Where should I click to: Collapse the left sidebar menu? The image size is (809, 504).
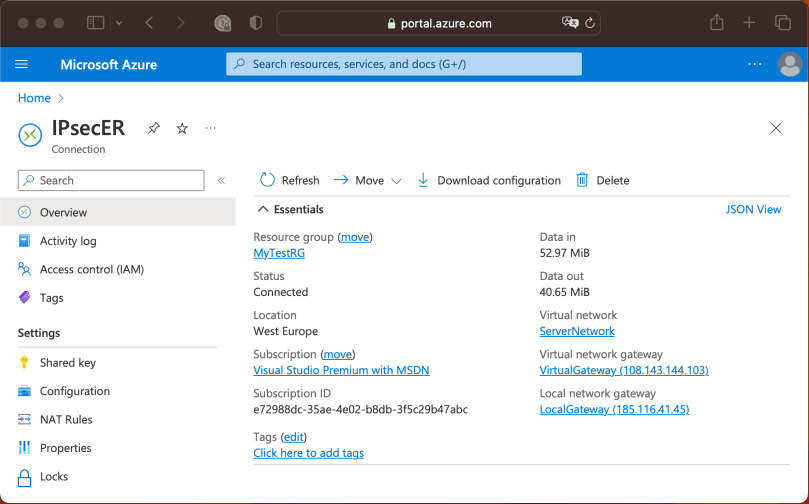click(221, 181)
